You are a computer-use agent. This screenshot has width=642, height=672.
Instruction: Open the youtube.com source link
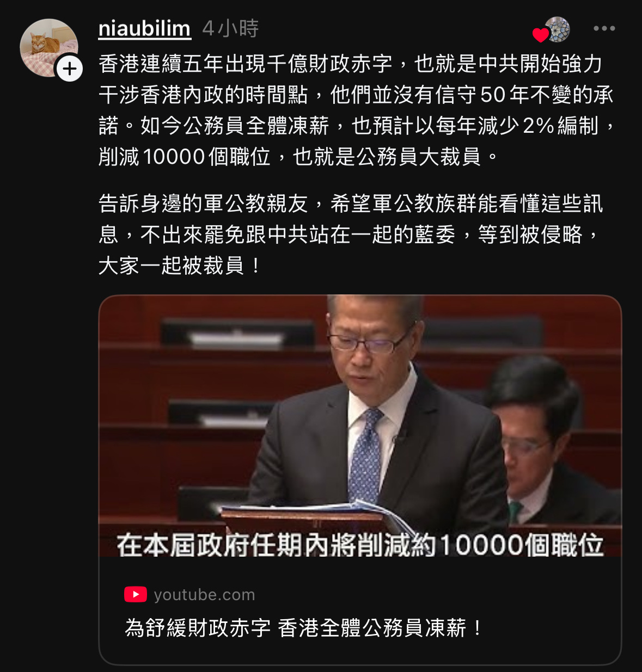(x=204, y=595)
